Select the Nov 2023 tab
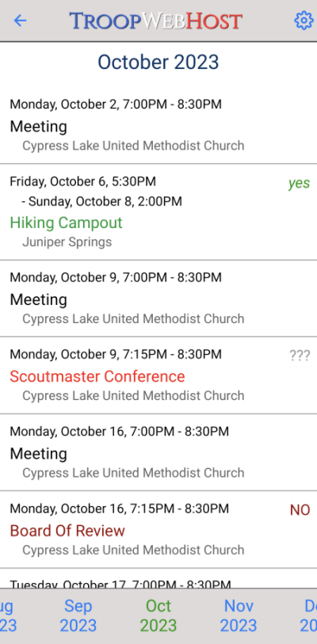Screen dimensions: 317x644 [238, 615]
